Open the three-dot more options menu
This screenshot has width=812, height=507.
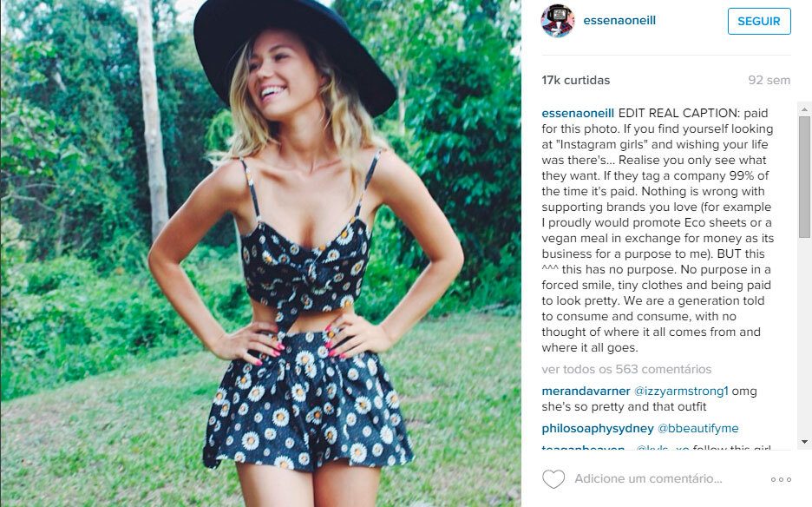pos(781,479)
